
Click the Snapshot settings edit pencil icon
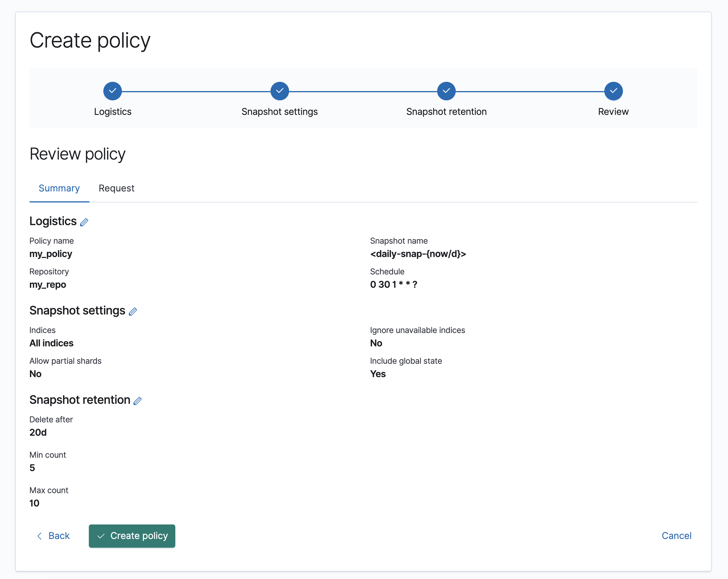tap(133, 312)
